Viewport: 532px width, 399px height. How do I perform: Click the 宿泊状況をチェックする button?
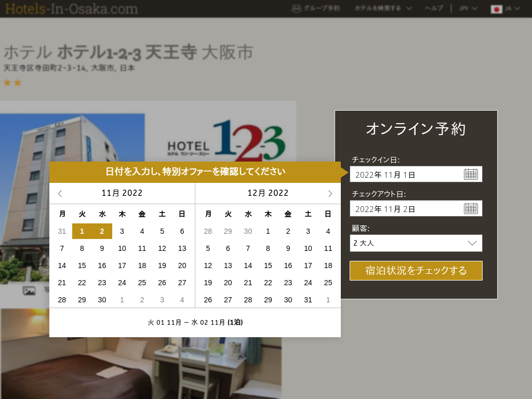(x=416, y=270)
